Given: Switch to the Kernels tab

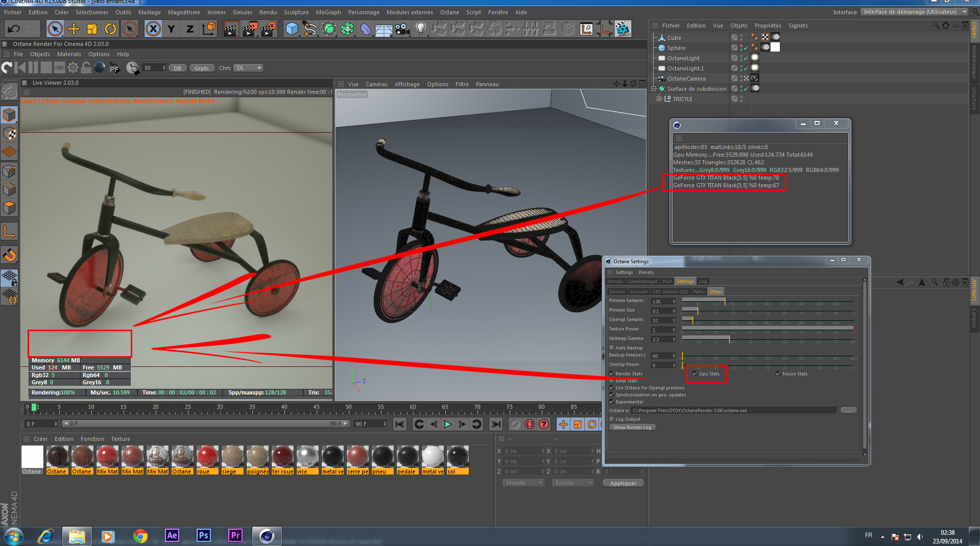Looking at the screenshot, I should (615, 281).
